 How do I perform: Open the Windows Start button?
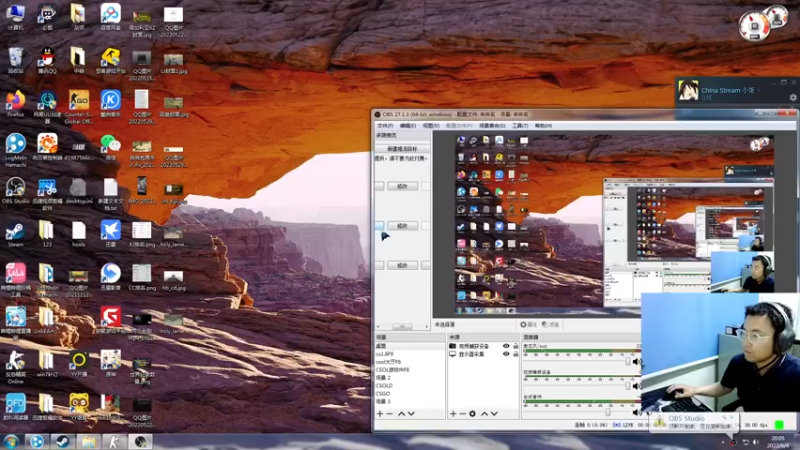(x=11, y=441)
